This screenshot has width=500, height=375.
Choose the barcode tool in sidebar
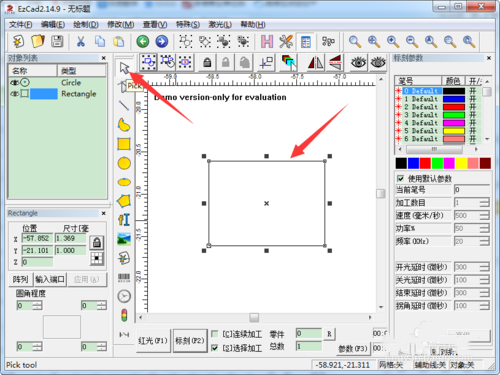124,277
